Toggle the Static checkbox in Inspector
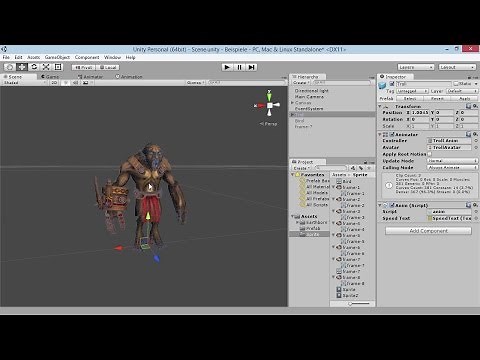The width and height of the screenshot is (480, 360). click(456, 84)
